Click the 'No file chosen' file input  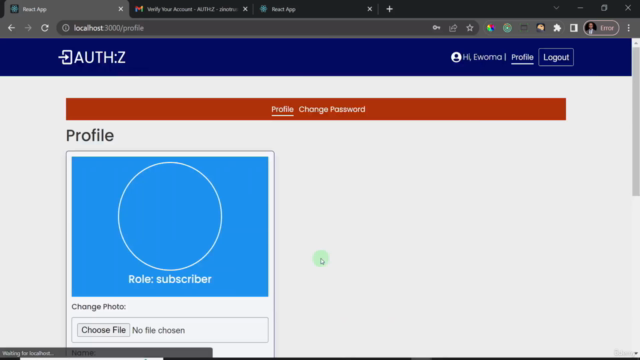tap(170, 330)
